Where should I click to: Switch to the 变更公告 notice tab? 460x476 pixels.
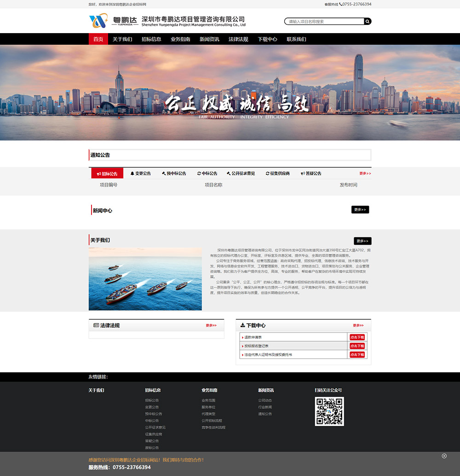141,173
